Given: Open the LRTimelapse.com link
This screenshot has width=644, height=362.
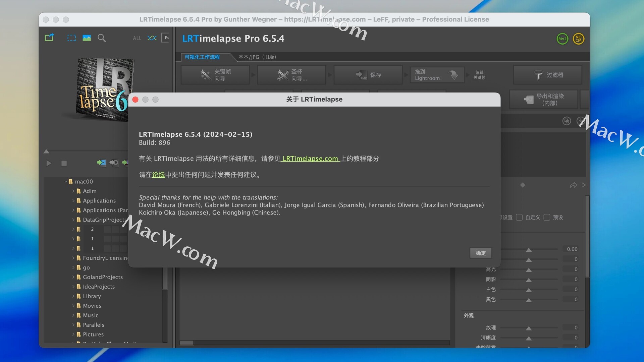Looking at the screenshot, I should tap(310, 159).
